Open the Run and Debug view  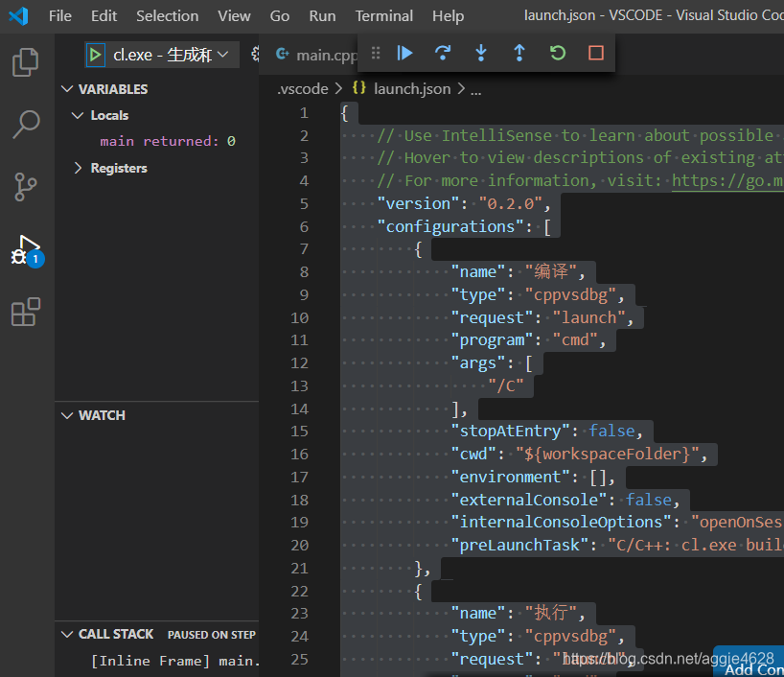[x=27, y=250]
